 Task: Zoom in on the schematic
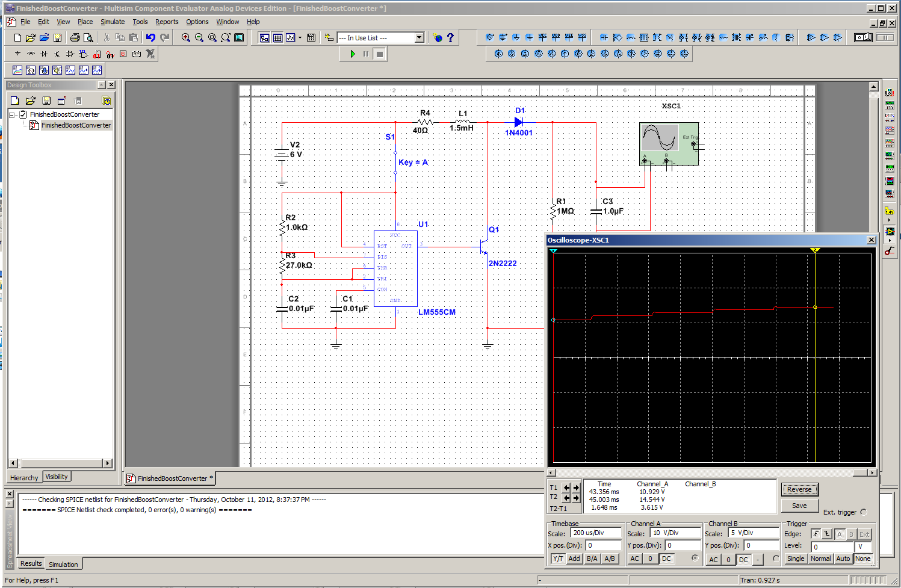point(186,37)
